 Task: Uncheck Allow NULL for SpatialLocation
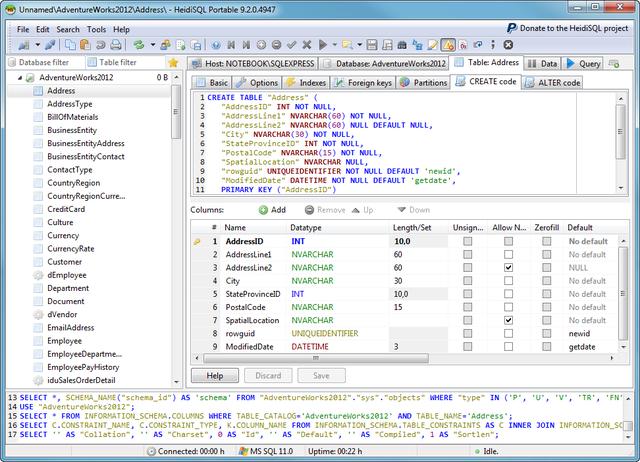(509, 320)
